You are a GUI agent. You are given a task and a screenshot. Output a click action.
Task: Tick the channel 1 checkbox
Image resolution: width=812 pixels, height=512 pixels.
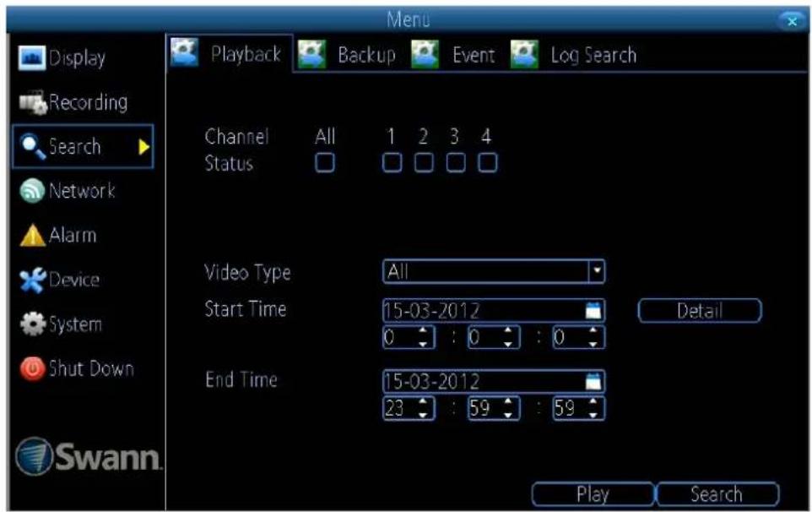(392, 163)
